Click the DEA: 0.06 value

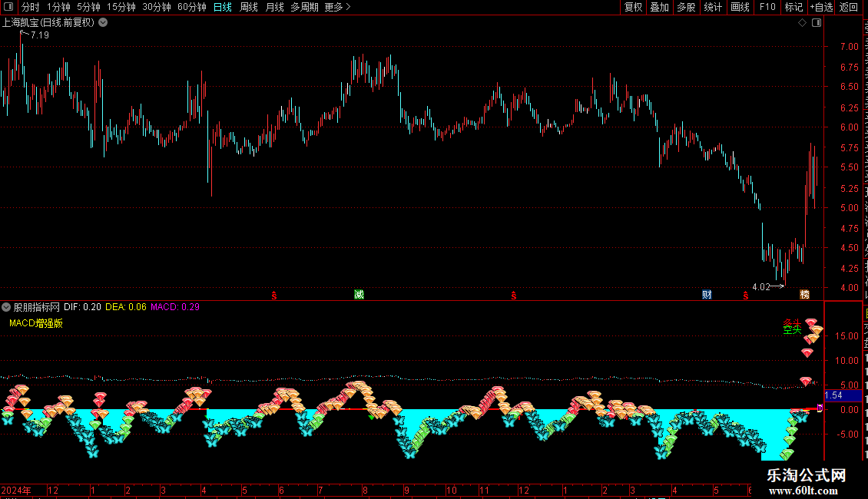pyautogui.click(x=126, y=307)
